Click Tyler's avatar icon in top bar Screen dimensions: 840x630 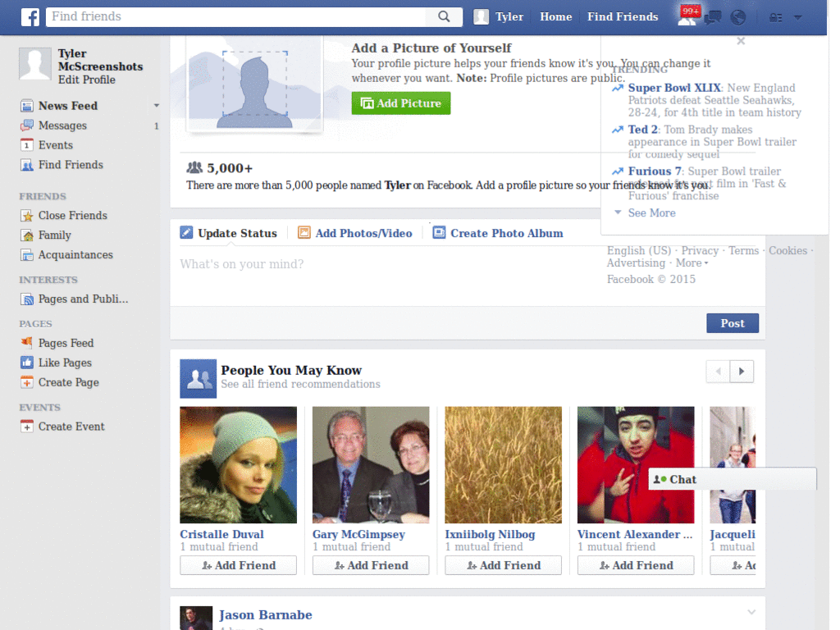(481, 16)
